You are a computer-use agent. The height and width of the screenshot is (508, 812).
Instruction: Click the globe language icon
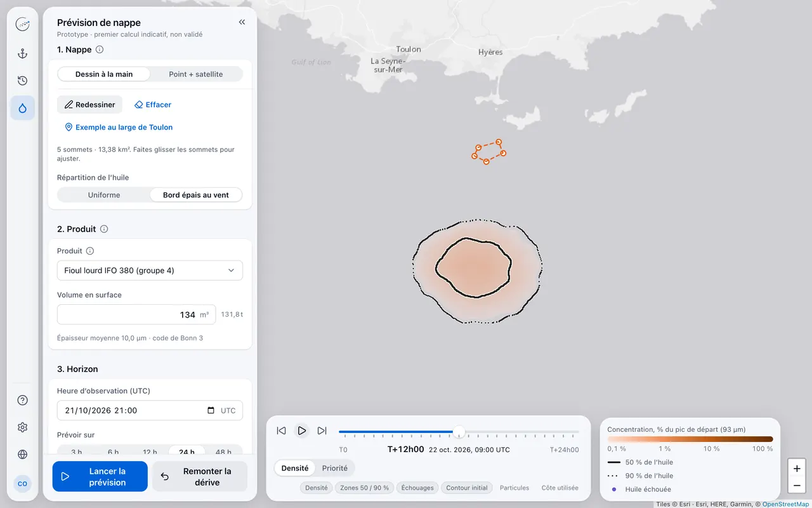[x=22, y=455]
